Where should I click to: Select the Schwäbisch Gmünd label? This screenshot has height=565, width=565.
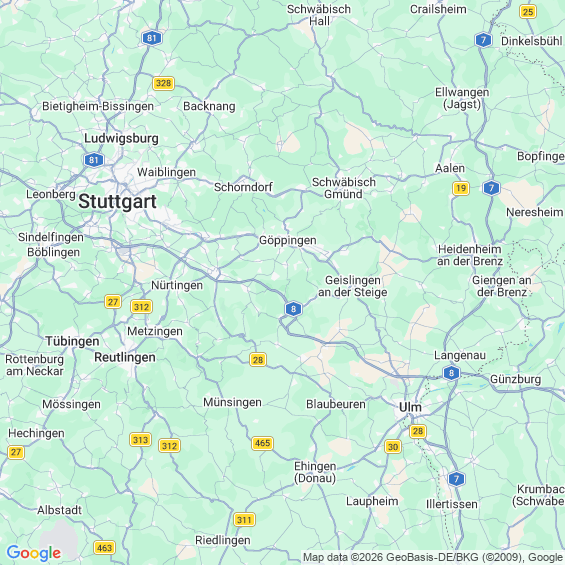click(344, 188)
